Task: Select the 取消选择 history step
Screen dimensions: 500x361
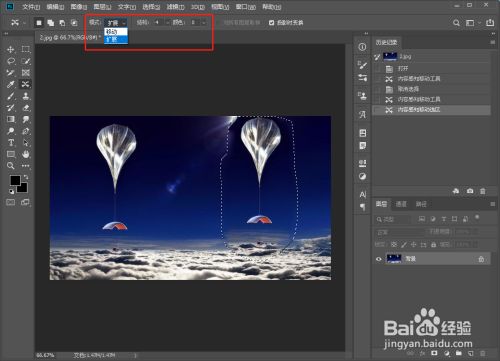Action: (x=431, y=89)
